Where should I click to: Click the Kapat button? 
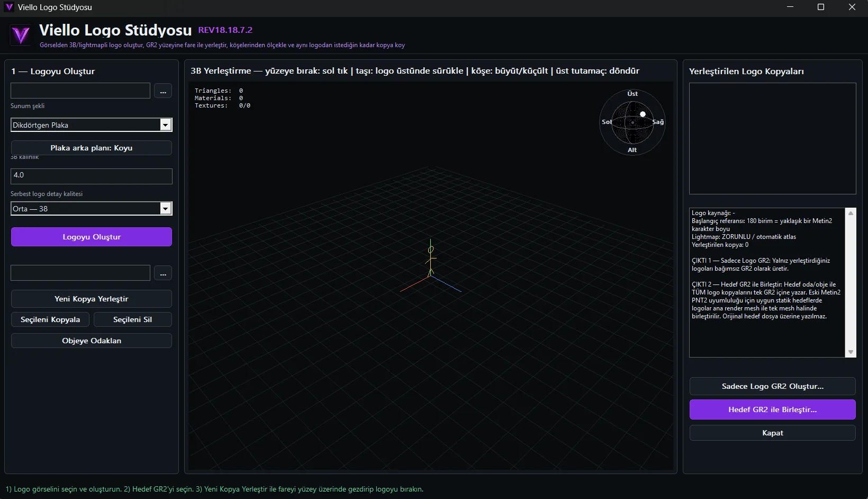coord(773,433)
